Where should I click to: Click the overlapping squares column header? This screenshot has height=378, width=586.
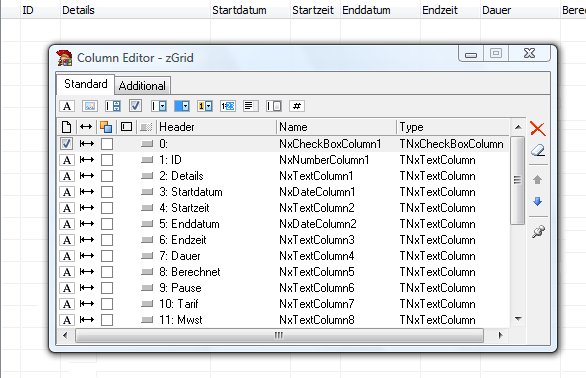point(106,127)
